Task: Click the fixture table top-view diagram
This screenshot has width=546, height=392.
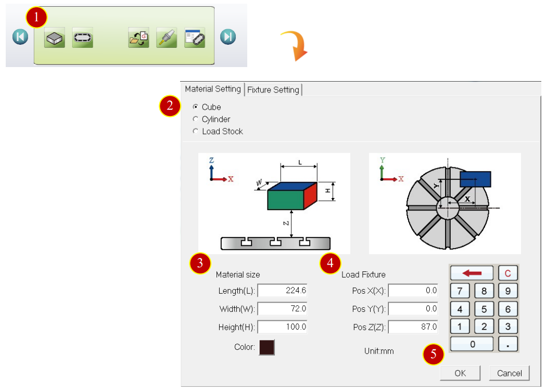Action: (x=445, y=203)
